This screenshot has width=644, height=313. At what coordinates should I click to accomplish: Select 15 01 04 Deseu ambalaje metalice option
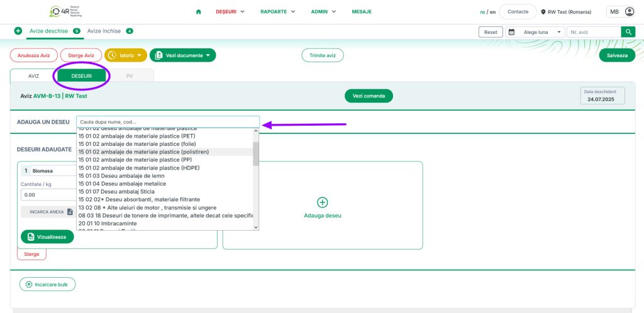122,184
